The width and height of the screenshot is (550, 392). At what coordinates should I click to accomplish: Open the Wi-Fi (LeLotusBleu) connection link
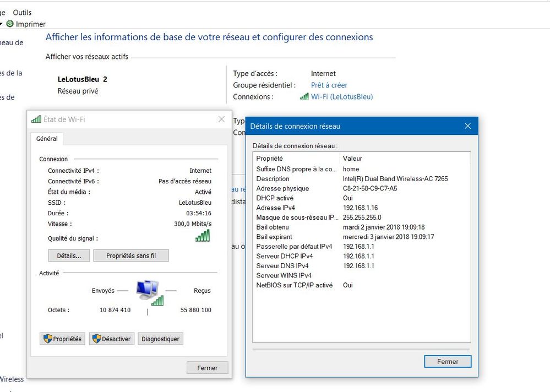(x=341, y=97)
